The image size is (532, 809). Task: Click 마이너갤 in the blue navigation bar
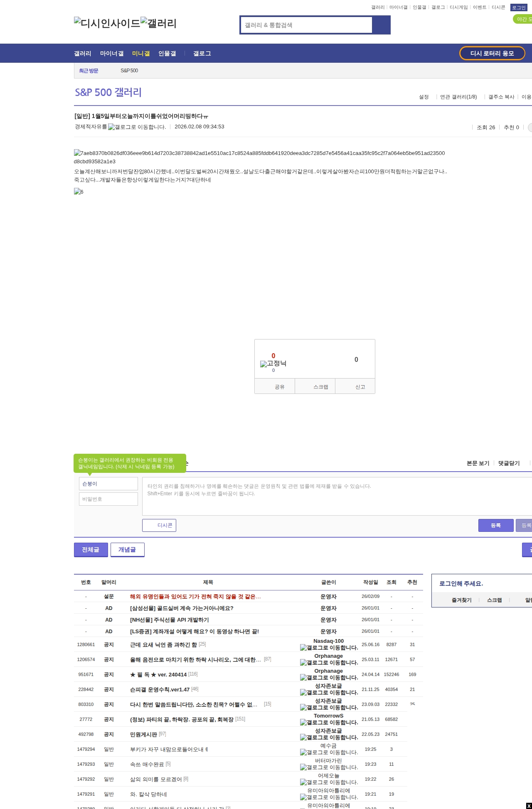(x=112, y=54)
